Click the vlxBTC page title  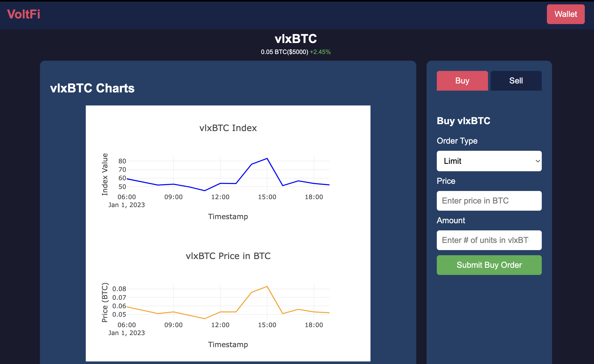pos(296,39)
